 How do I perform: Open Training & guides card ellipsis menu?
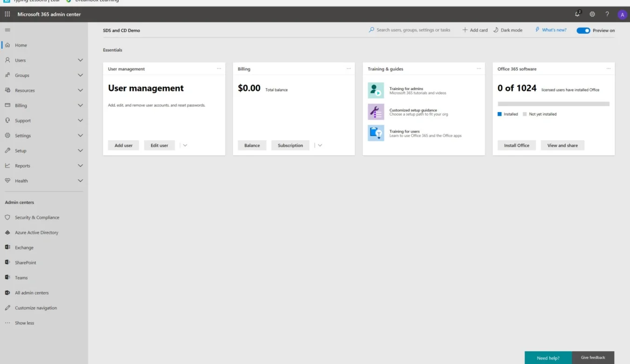[x=478, y=69]
